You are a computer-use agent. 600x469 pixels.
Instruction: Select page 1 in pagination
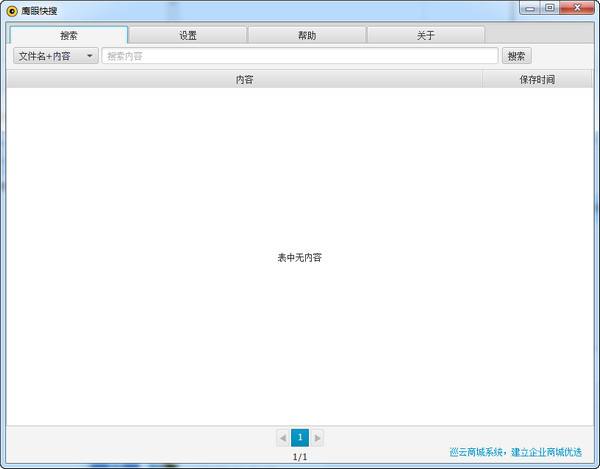300,438
